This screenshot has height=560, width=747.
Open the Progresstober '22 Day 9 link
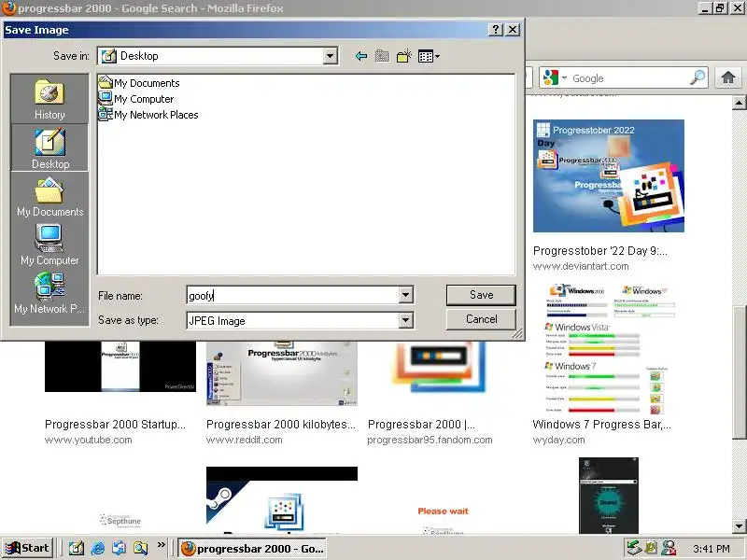click(x=599, y=250)
